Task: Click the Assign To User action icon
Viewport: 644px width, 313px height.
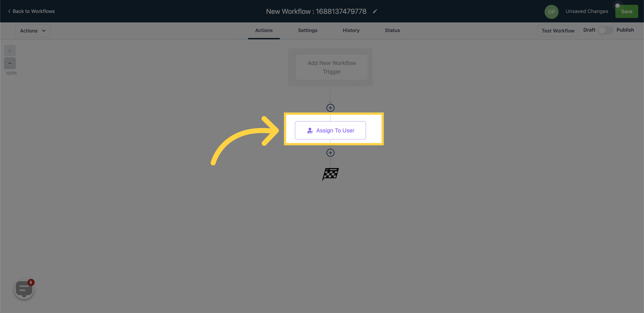Action: coord(310,130)
